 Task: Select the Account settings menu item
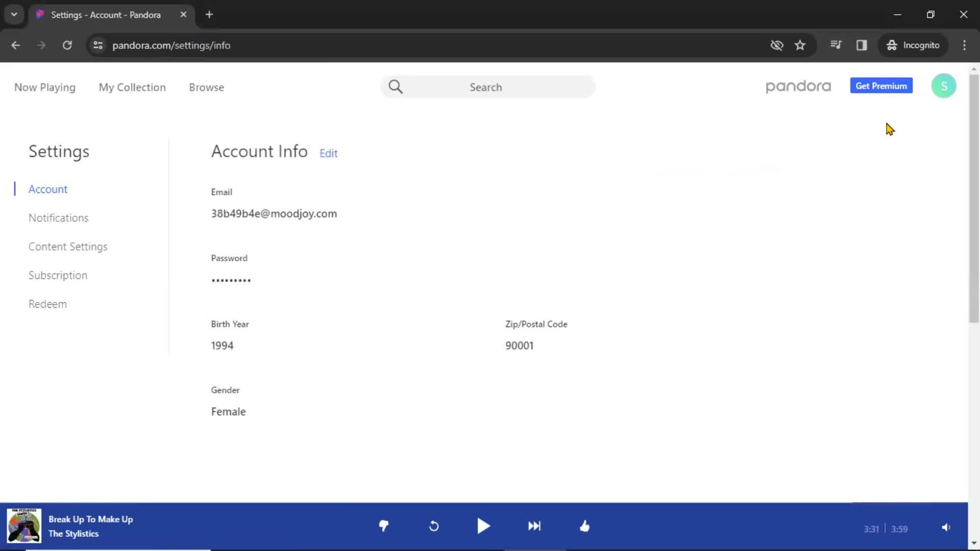48,189
